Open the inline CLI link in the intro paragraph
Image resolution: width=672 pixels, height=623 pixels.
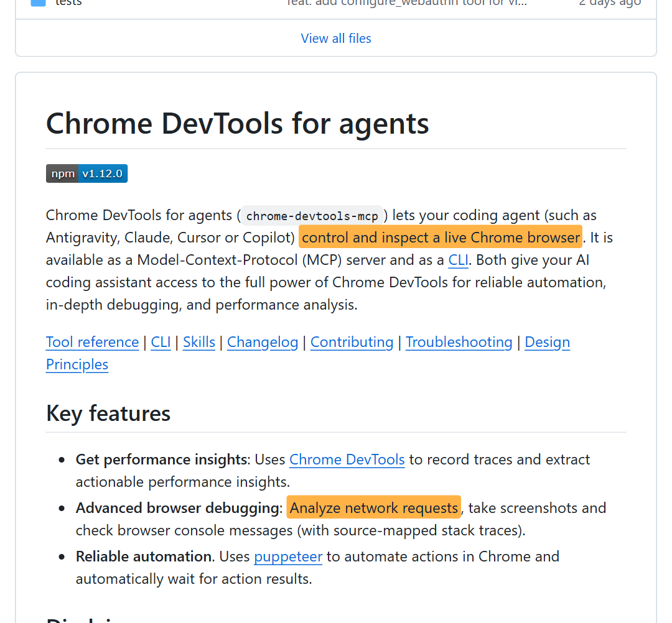click(x=458, y=260)
